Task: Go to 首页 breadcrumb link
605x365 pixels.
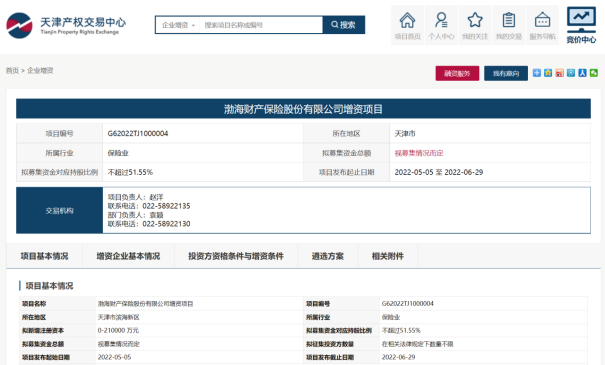Action: click(12, 71)
